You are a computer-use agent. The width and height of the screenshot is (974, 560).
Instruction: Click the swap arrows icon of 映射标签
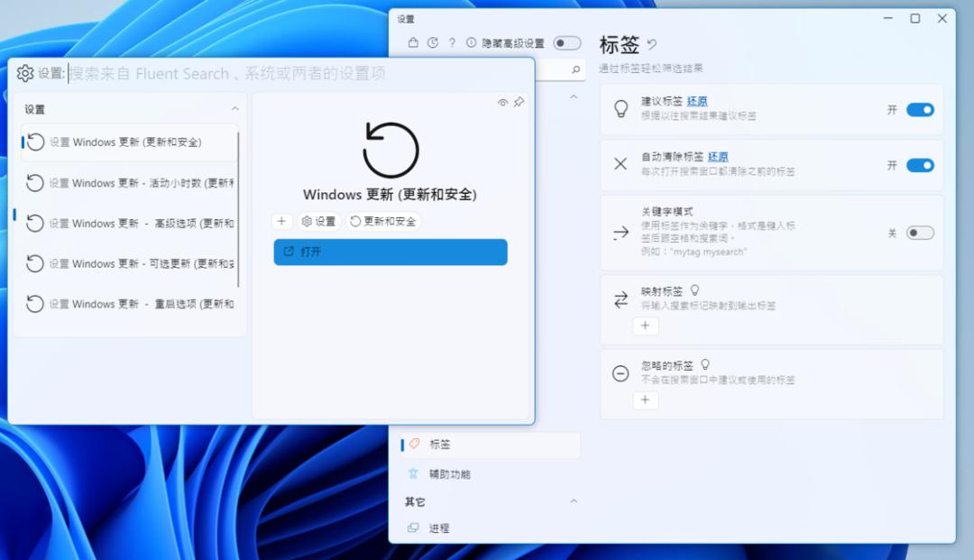[x=620, y=300]
